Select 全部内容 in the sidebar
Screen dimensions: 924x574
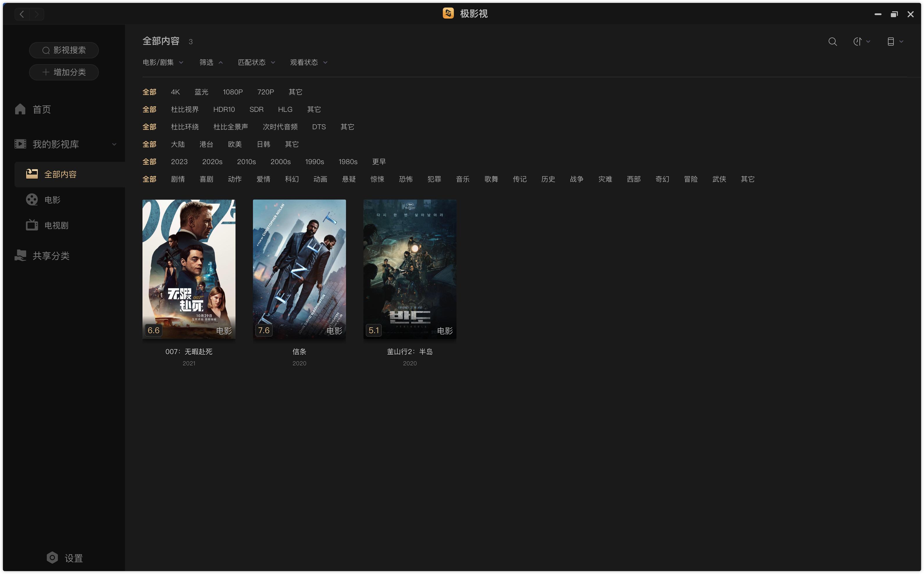pyautogui.click(x=60, y=174)
